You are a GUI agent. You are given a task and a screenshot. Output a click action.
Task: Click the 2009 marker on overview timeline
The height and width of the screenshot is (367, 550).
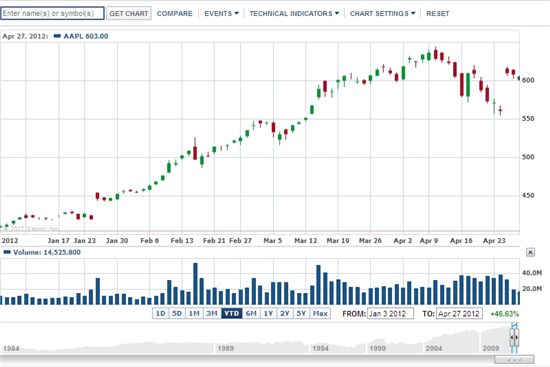(x=490, y=348)
